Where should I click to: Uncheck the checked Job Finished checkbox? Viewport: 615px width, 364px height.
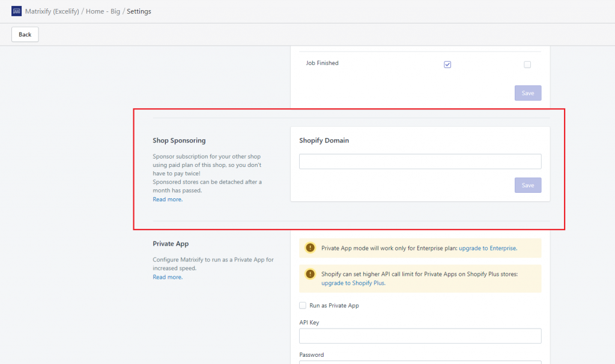pos(447,64)
